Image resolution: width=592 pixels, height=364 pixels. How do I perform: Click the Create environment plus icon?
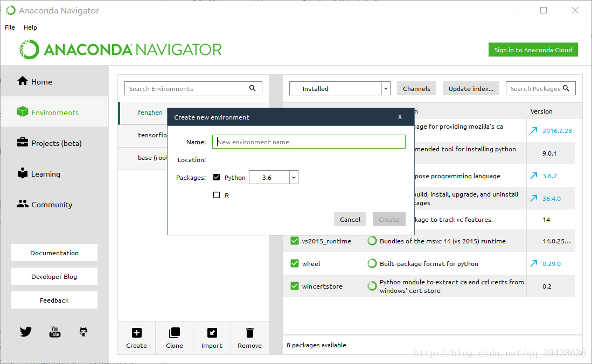point(137,333)
